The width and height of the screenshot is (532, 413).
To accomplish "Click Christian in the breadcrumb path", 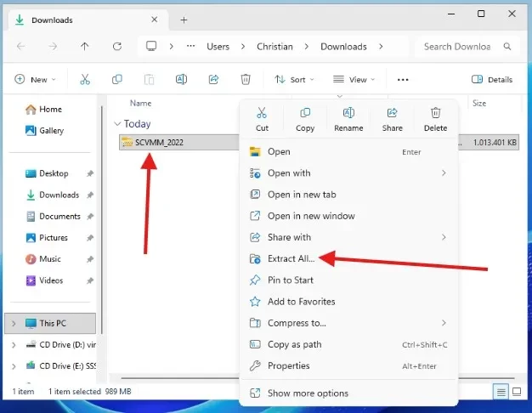I will (274, 47).
